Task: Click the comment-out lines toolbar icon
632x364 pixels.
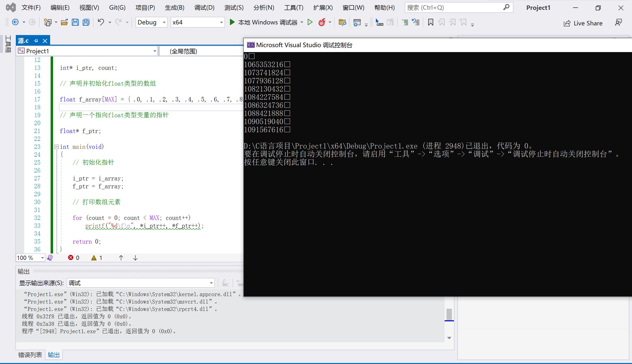Action: (405, 22)
